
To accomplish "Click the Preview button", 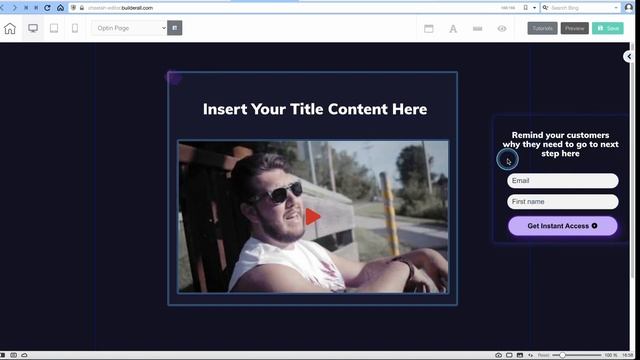I will 575,28.
